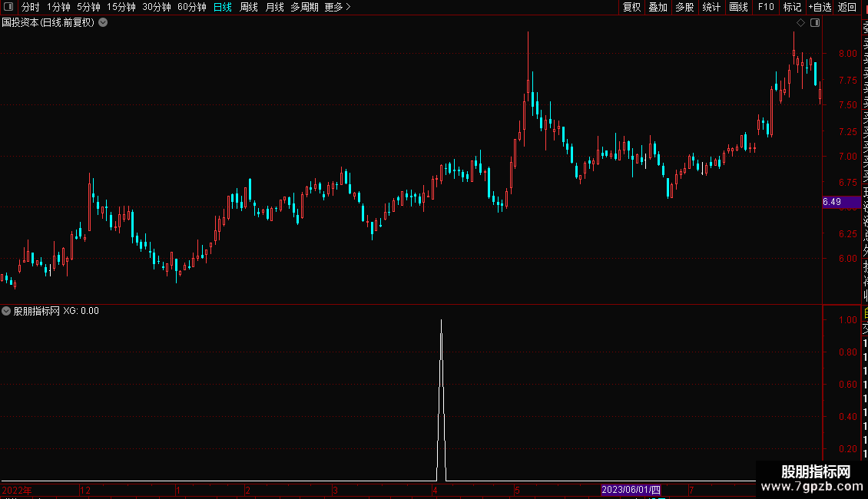This screenshot has height=499, width=868.
Task: Click the 返回 back button
Action: coord(847,7)
